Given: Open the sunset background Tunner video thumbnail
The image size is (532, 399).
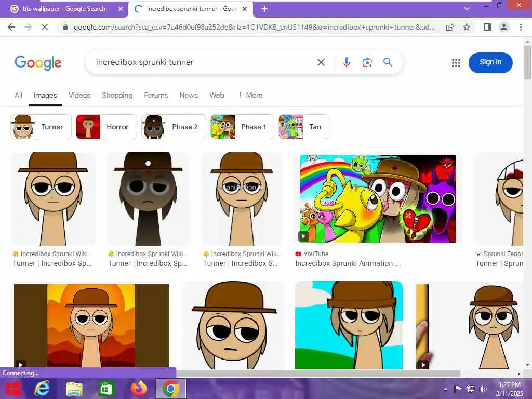Looking at the screenshot, I should coord(91,326).
